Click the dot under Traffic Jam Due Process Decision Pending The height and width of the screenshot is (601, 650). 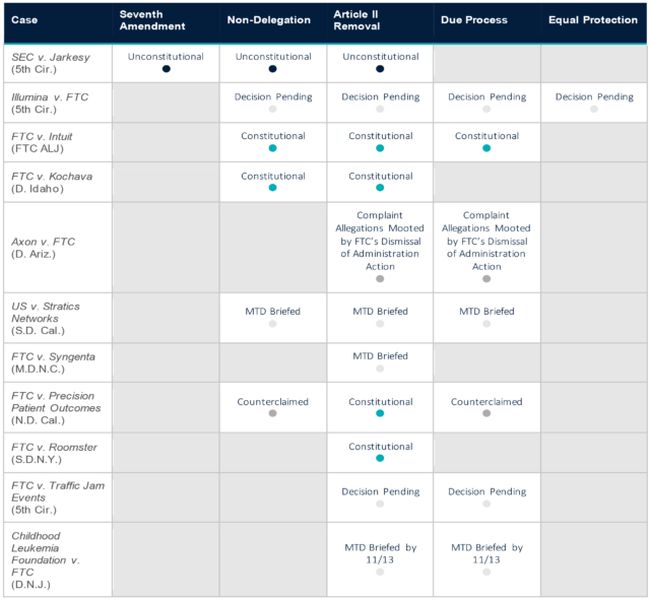486,503
